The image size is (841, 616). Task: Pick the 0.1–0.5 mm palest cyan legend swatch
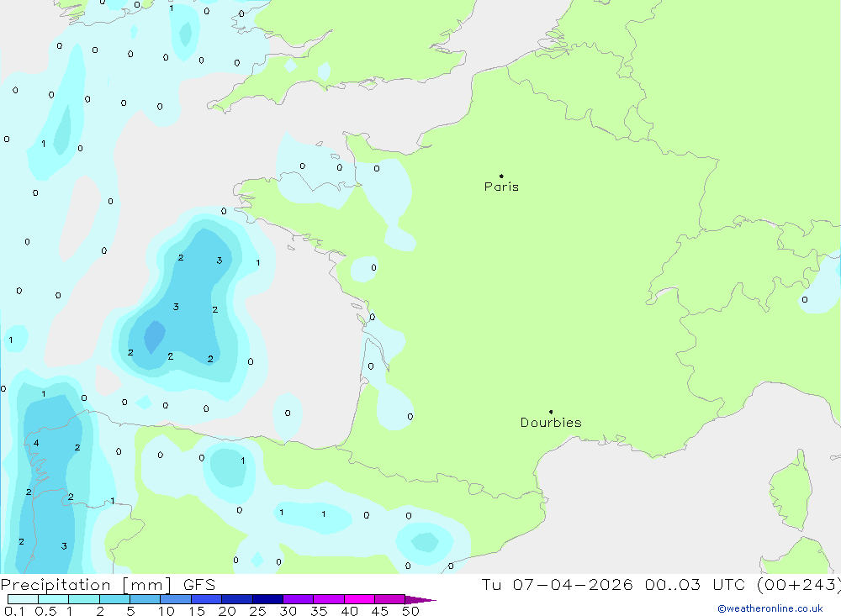pos(23,599)
